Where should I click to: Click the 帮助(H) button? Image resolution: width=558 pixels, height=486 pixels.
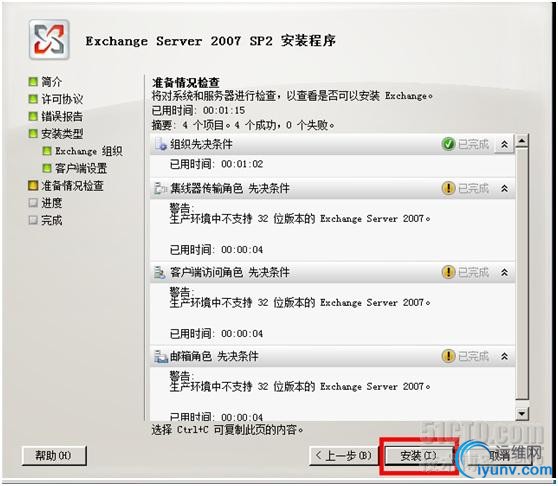54,455
